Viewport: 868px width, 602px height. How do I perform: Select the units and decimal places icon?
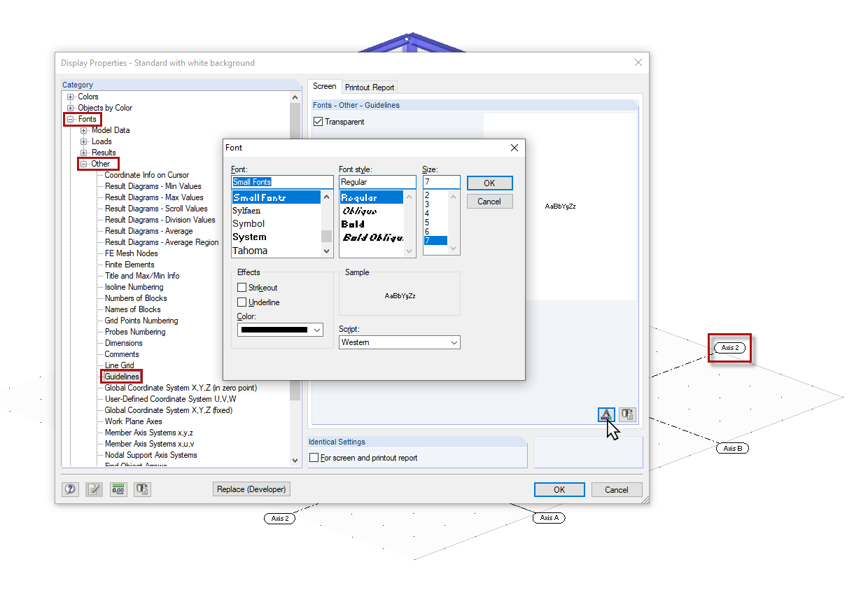click(x=118, y=489)
